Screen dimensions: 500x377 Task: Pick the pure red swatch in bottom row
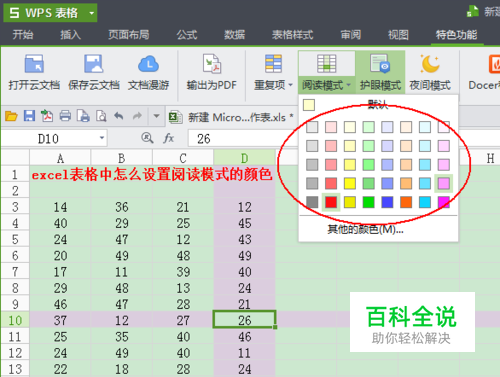coord(331,202)
